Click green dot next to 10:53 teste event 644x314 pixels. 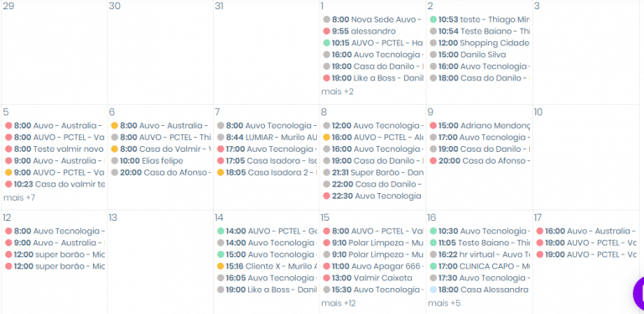click(x=433, y=19)
